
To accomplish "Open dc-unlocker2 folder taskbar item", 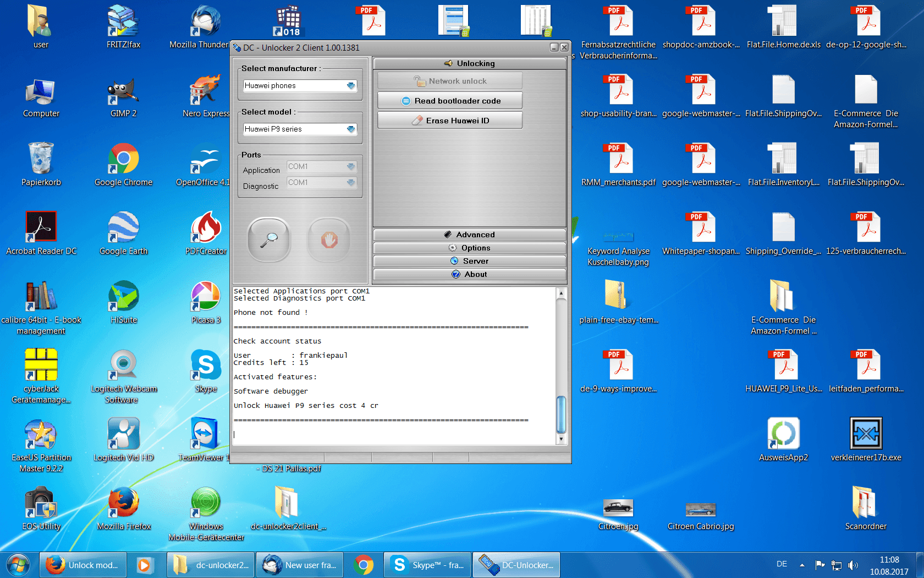I will click(x=211, y=565).
